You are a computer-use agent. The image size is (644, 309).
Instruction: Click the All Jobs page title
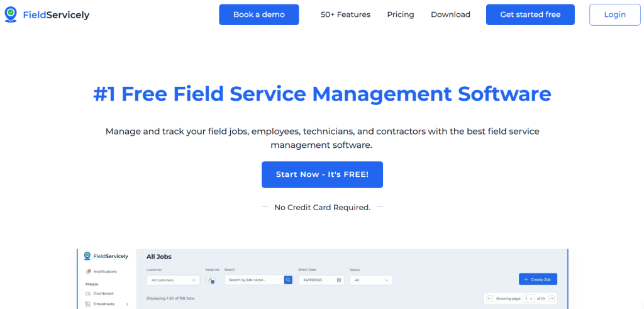159,257
